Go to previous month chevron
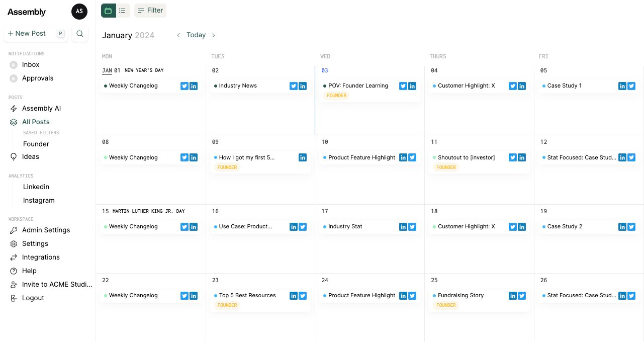The height and width of the screenshot is (342, 644). (x=178, y=35)
